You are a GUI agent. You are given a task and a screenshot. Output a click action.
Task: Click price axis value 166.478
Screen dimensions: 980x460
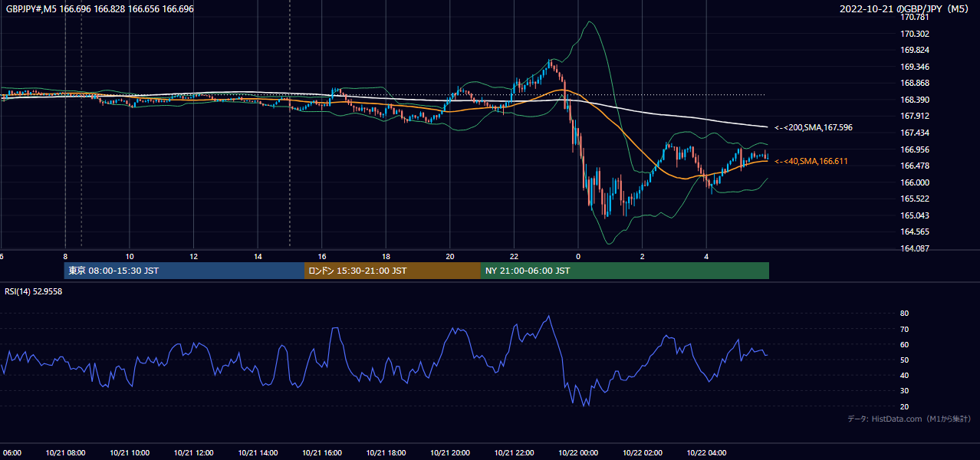914,166
